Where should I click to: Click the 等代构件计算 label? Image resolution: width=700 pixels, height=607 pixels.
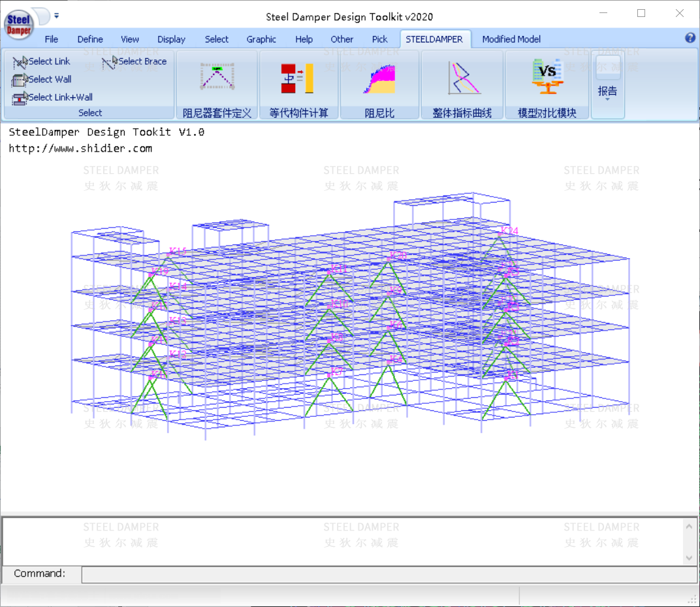(298, 113)
